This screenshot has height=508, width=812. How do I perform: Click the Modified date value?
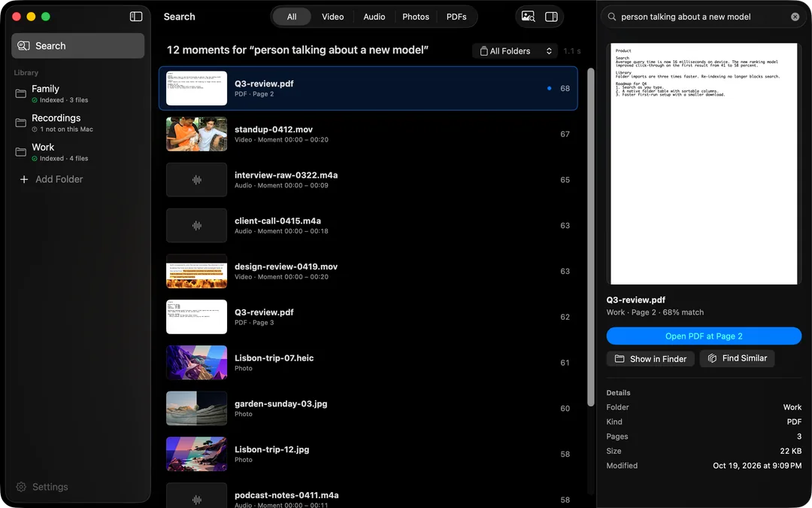[x=757, y=466]
